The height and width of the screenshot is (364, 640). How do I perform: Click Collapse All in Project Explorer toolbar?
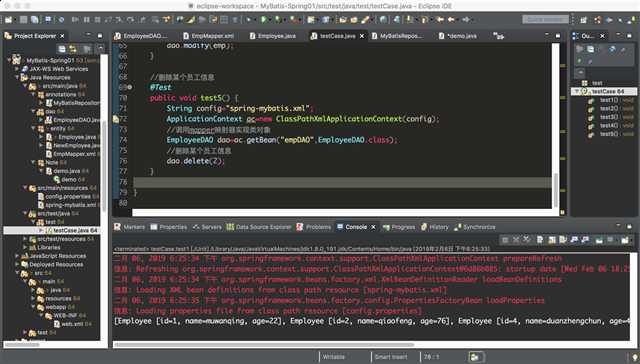pos(62,49)
